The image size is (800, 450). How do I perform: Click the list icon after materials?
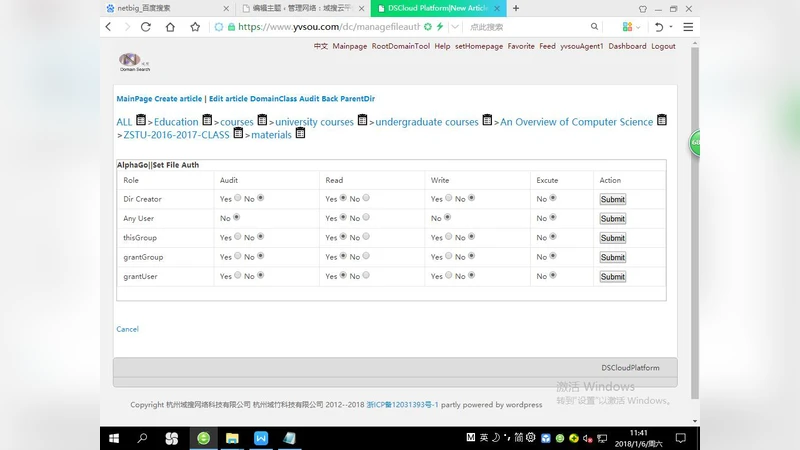point(300,134)
